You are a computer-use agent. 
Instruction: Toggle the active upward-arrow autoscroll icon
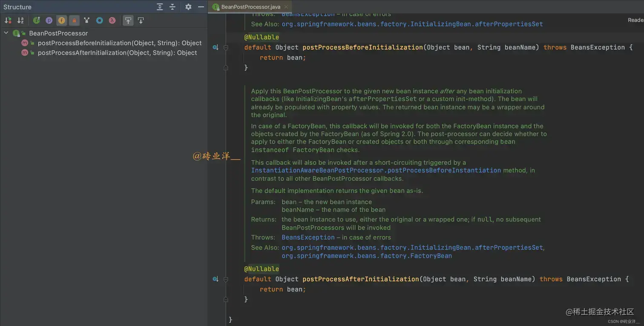coord(128,20)
